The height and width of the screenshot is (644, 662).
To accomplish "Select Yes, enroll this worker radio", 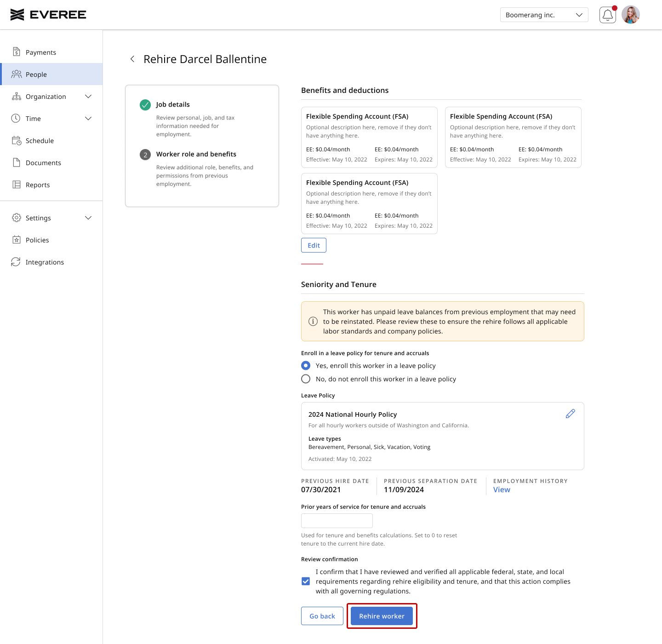I will 306,365.
